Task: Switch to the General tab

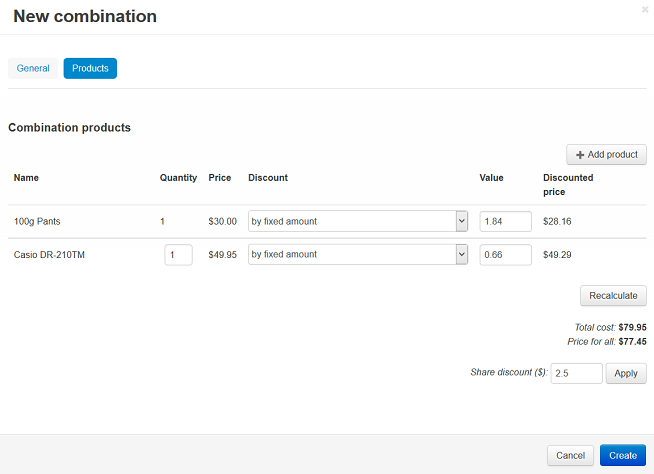Action: point(33,68)
